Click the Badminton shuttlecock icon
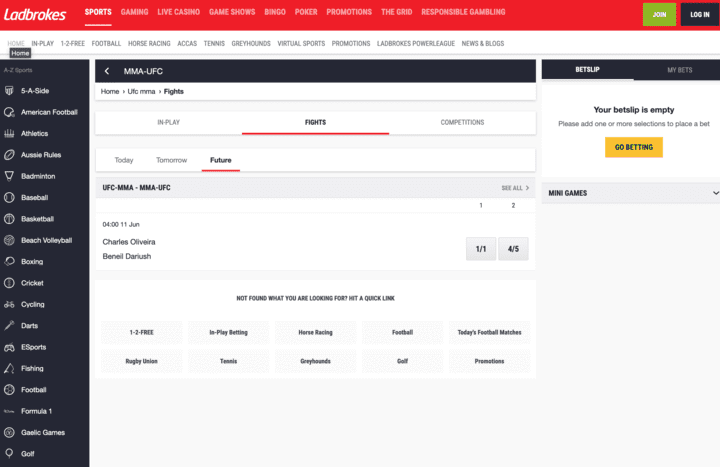 9,176
